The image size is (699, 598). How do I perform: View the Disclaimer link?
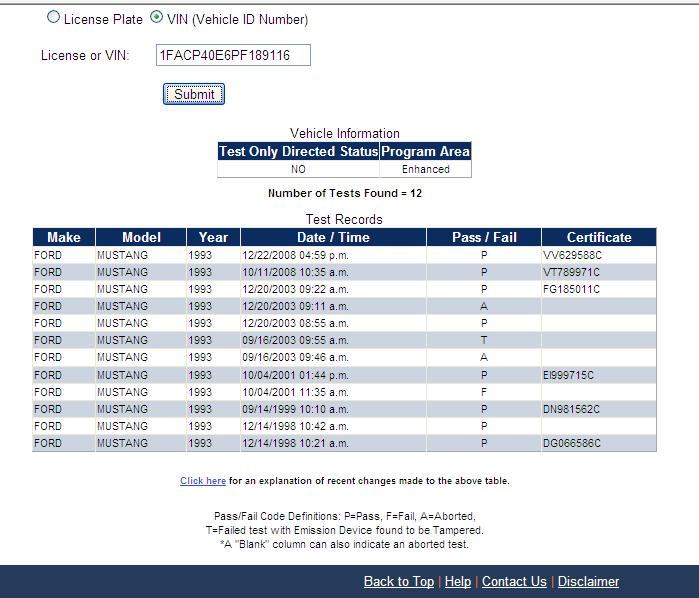pyautogui.click(x=588, y=581)
